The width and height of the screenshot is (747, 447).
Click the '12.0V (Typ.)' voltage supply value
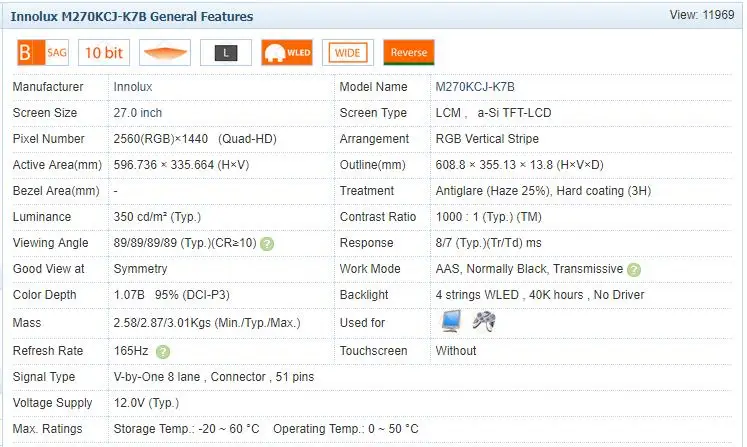click(x=146, y=403)
